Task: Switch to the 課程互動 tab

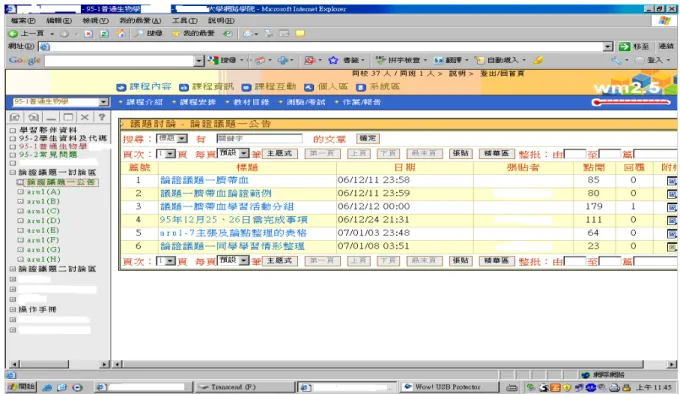Action: pyautogui.click(x=269, y=87)
